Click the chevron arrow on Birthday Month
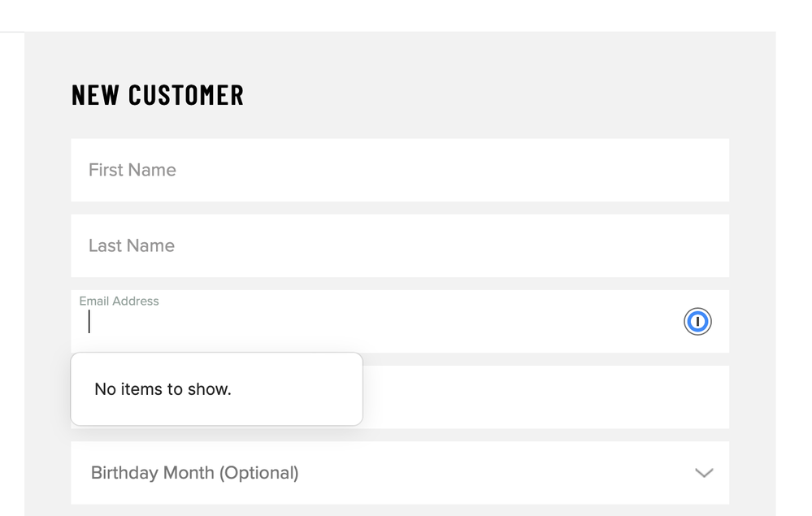812x516 pixels. pos(704,473)
